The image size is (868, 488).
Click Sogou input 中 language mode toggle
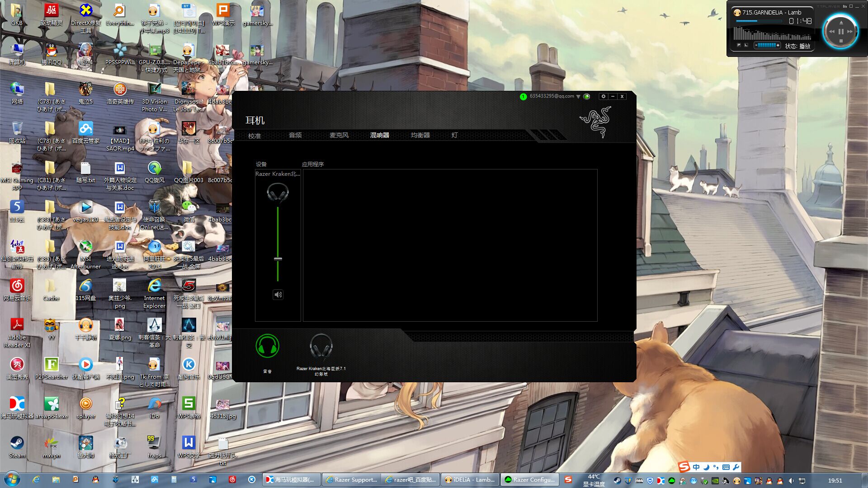click(696, 467)
